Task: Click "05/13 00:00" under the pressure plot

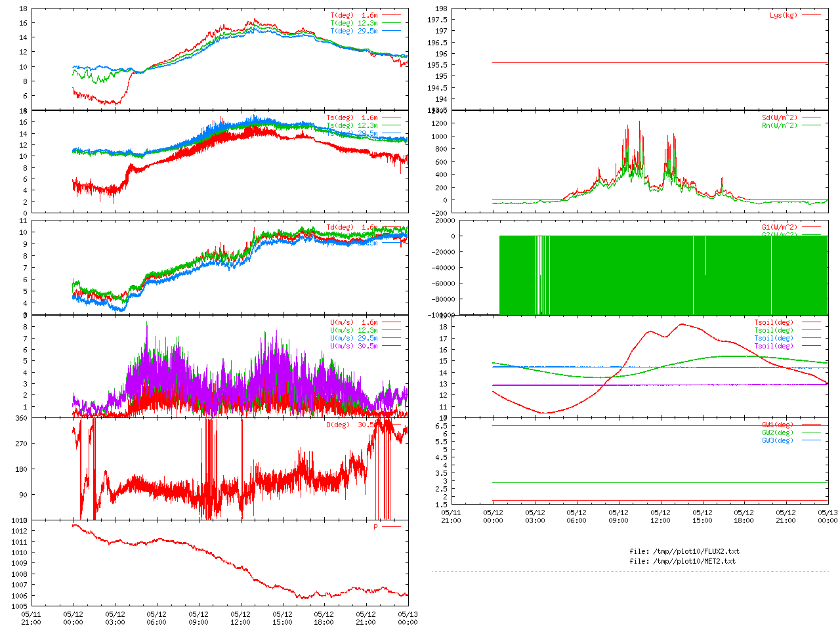Action: [408, 618]
